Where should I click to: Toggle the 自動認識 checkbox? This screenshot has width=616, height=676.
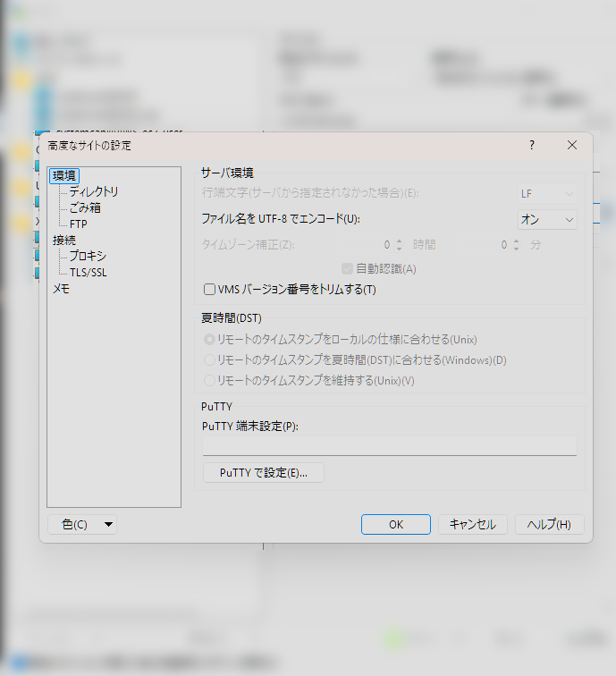click(348, 268)
